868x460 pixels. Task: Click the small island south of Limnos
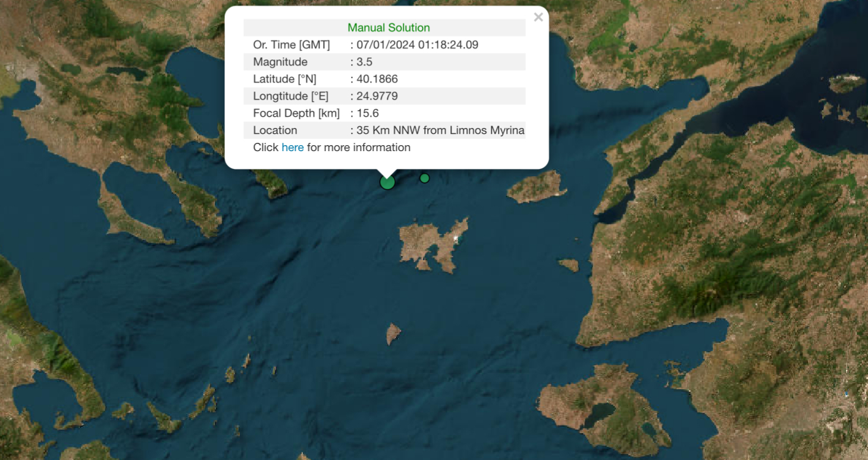tap(393, 333)
